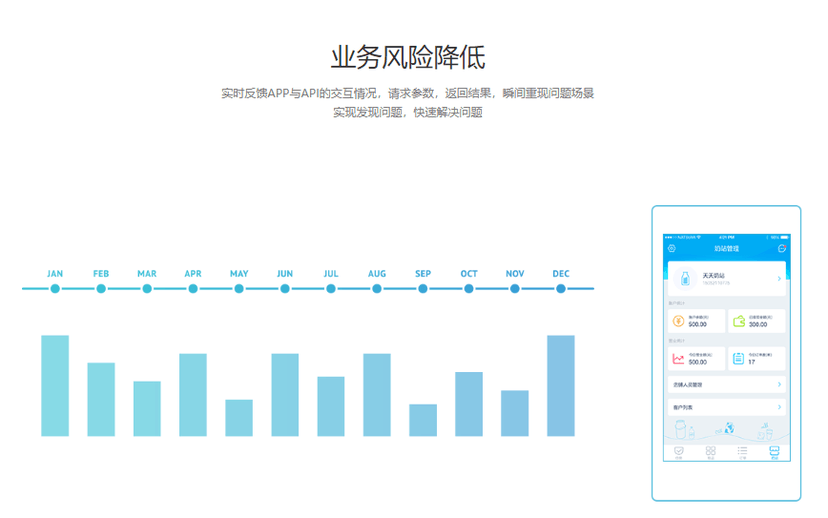Click the September bar in chart
828x518 pixels.
pos(422,420)
